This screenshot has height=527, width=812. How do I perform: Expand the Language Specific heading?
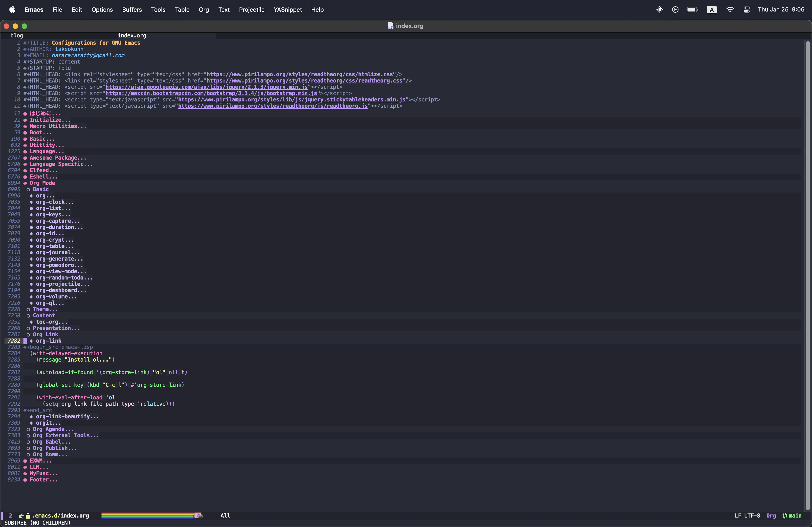click(x=61, y=164)
